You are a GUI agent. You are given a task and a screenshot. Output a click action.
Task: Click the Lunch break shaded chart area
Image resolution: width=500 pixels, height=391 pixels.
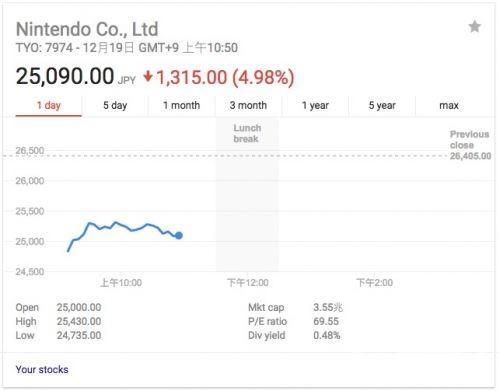(247, 195)
